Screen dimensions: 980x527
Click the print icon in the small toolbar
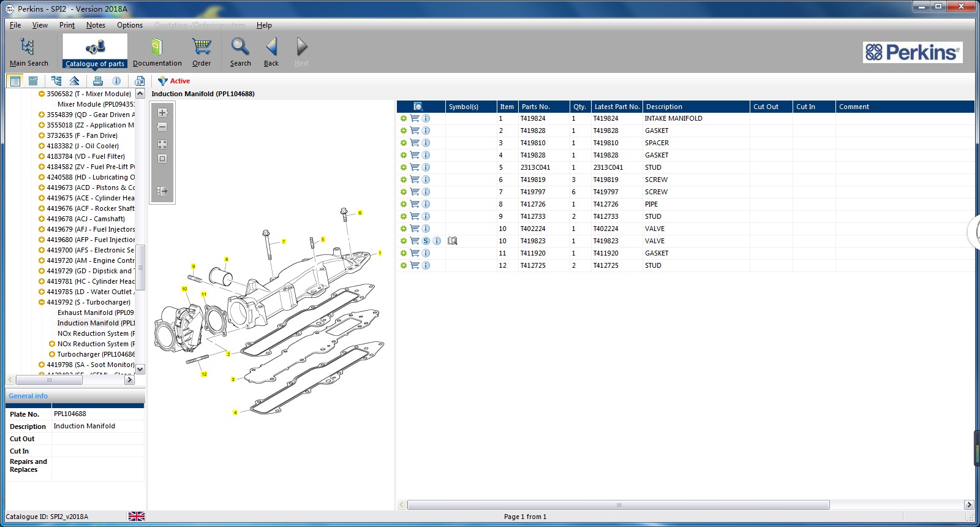click(x=98, y=81)
